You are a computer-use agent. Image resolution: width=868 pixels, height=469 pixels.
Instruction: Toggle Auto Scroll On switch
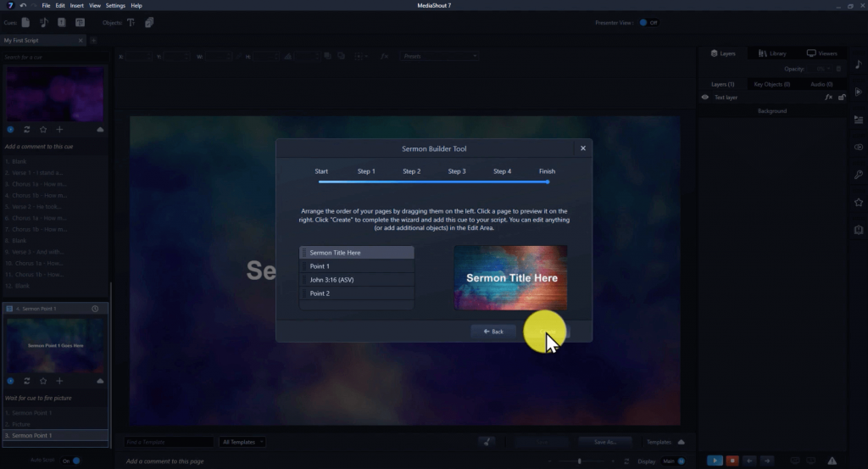point(71,461)
